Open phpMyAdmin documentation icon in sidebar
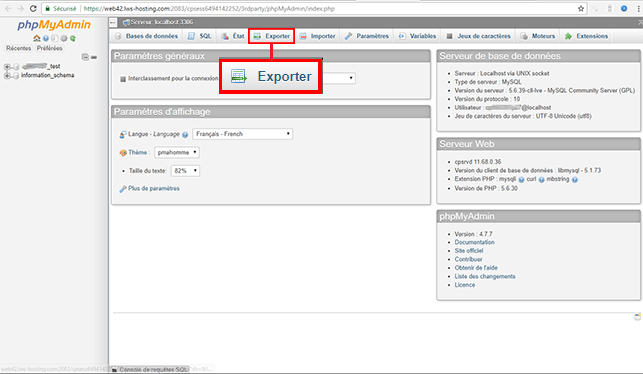 (55, 38)
